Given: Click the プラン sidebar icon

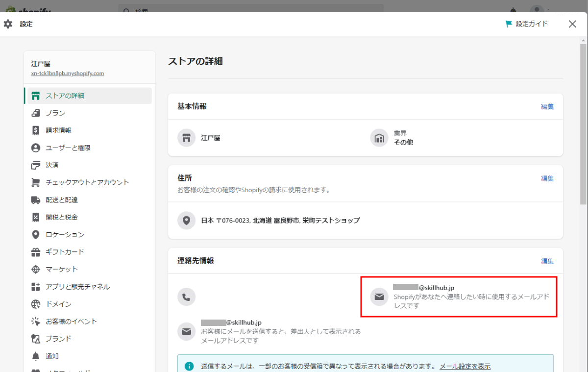Looking at the screenshot, I should (36, 113).
